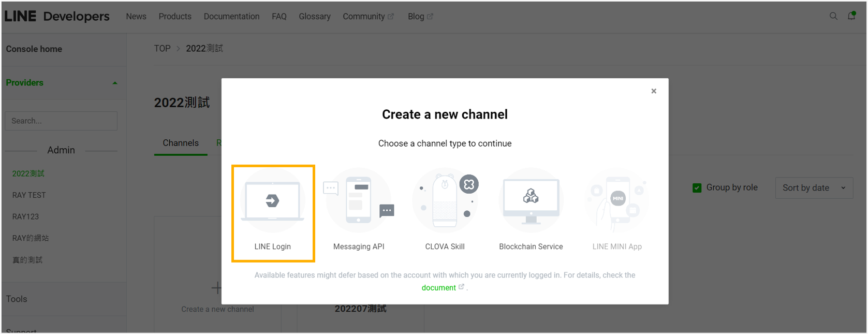
Task: Click the LINE Developers logo
Action: click(x=57, y=16)
